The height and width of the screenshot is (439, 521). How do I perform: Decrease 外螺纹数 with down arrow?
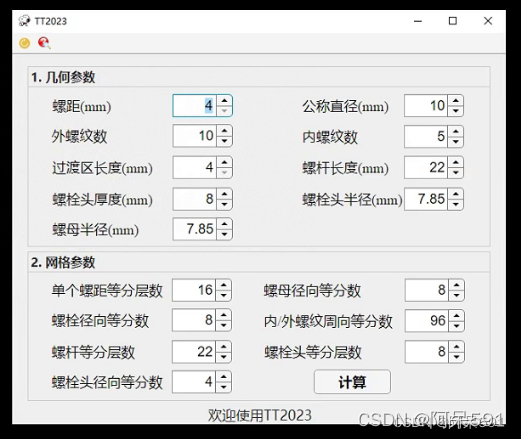(x=224, y=141)
